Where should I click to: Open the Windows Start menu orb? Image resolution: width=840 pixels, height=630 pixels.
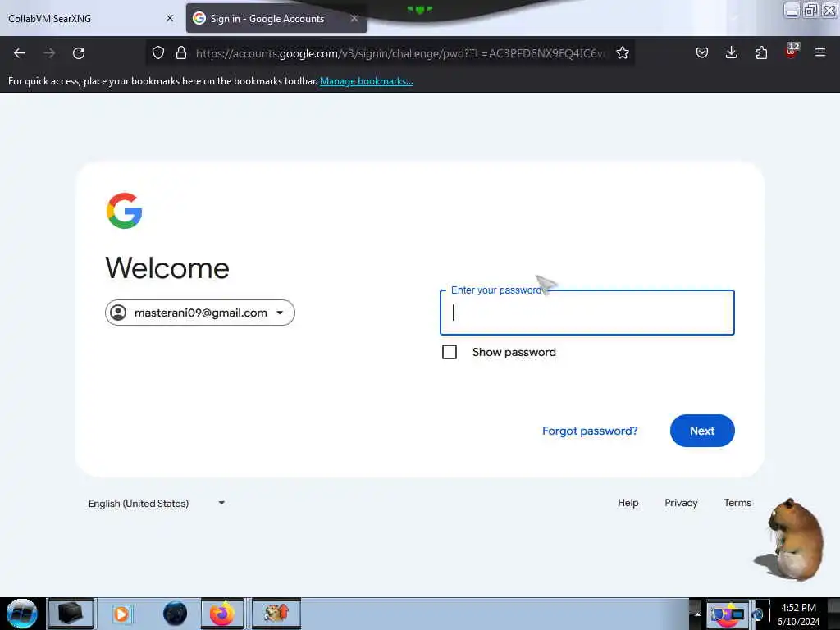(22, 614)
